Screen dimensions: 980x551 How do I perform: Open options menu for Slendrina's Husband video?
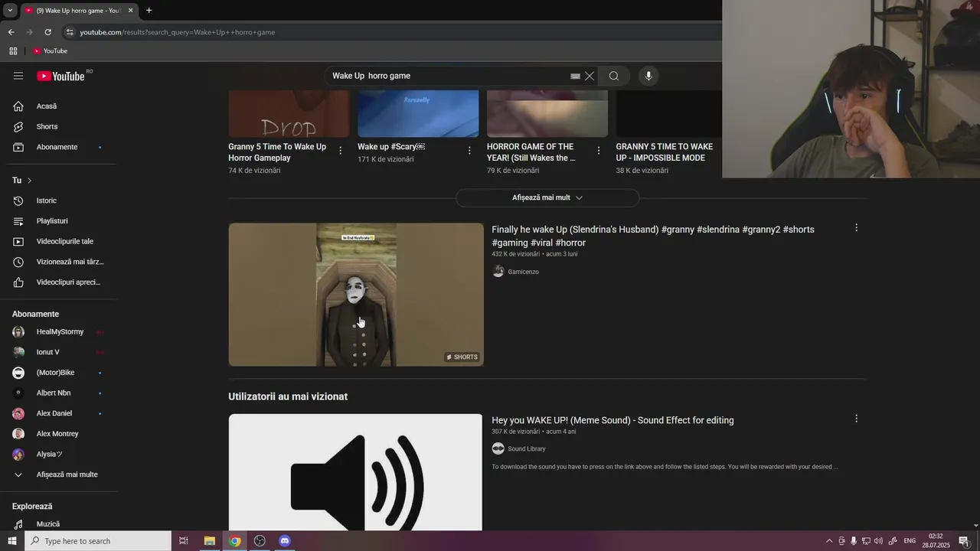856,228
